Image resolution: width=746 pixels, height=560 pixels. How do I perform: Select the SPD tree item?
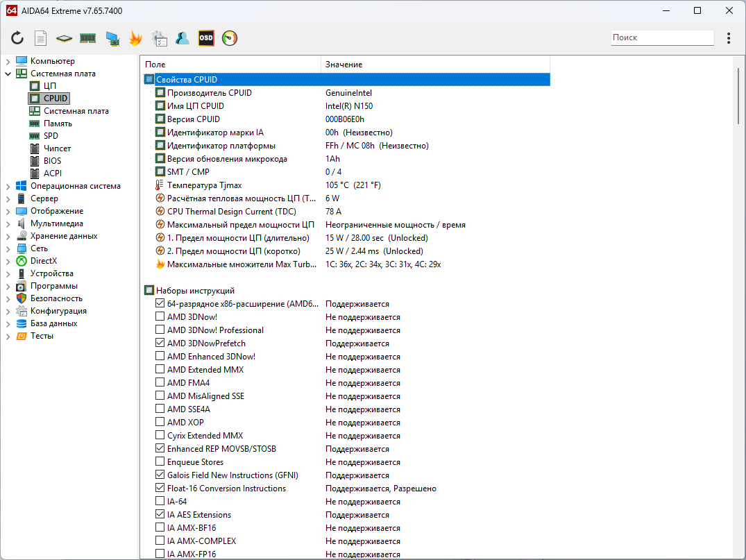pyautogui.click(x=51, y=136)
